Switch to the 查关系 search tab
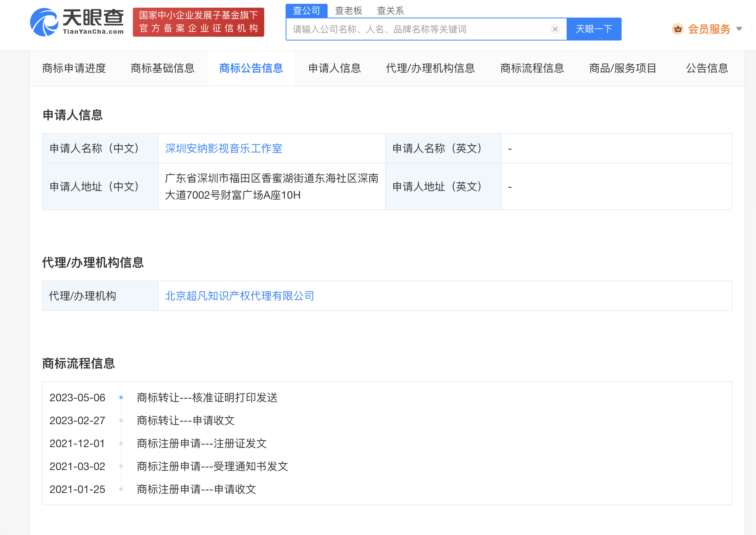The image size is (756, 535). tap(390, 11)
